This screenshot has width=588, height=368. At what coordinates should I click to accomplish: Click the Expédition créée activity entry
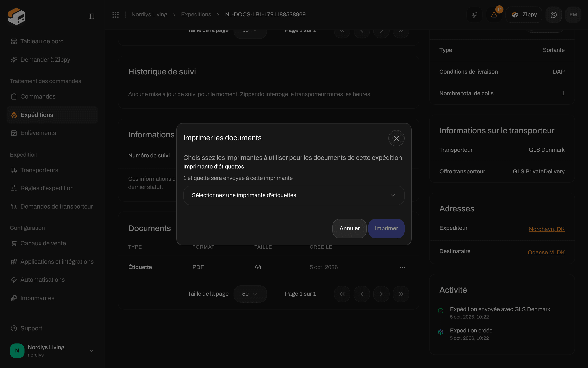(x=471, y=331)
